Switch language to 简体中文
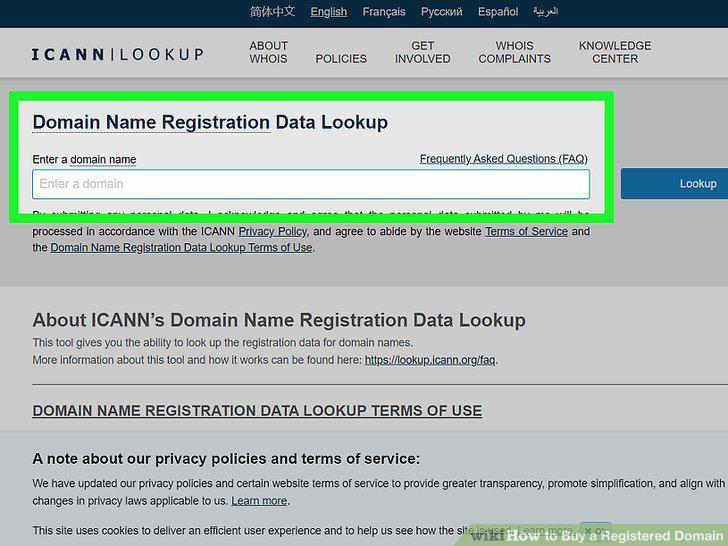 pos(272,12)
